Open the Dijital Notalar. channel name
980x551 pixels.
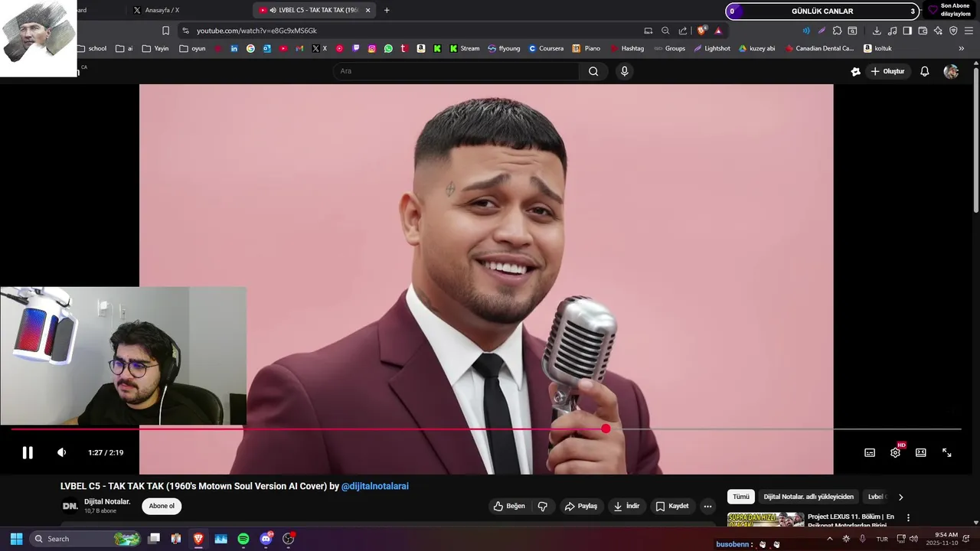107,502
